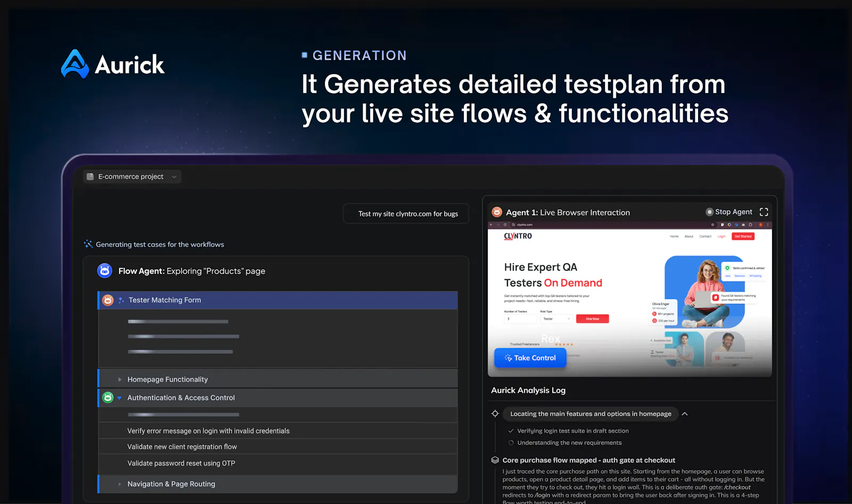Viewport: 852px width, 504px height.
Task: Click the Hire Expert QA Testers headline
Action: tap(553, 275)
